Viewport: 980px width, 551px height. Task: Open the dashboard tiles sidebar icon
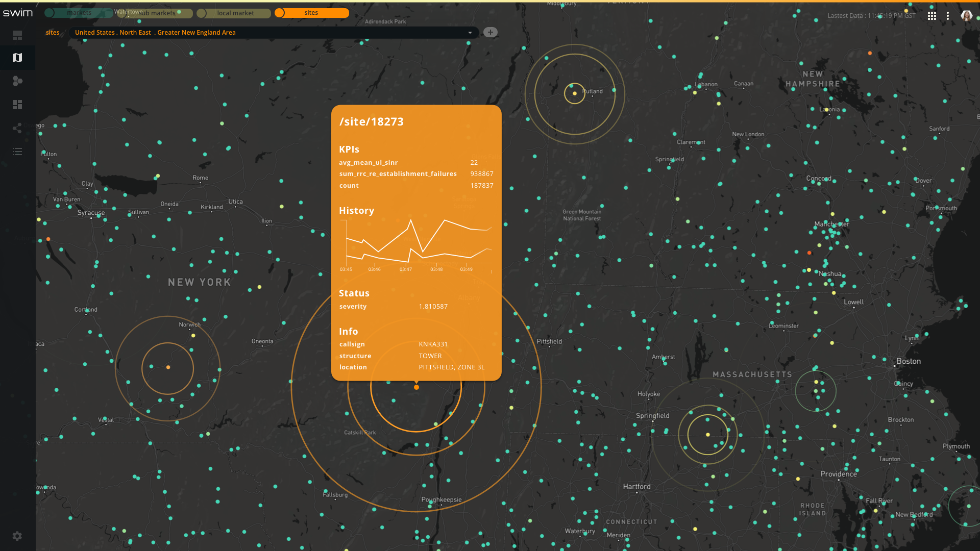click(x=17, y=105)
